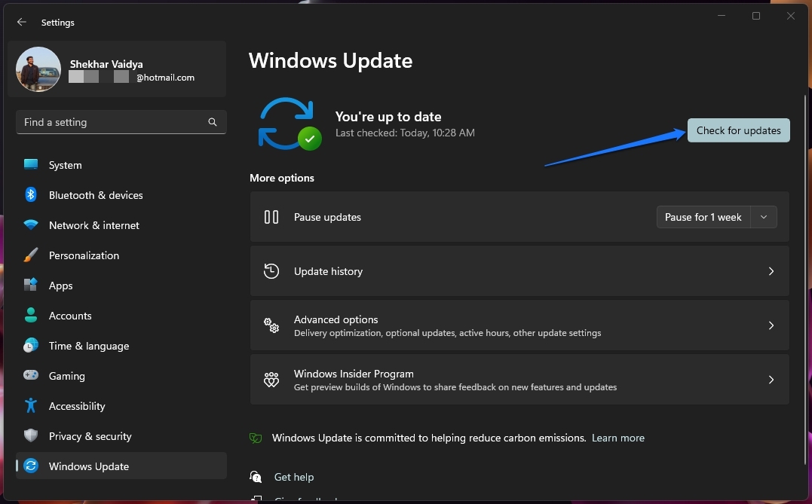This screenshot has width=812, height=504.
Task: Click the Find a setting search box
Action: pyautogui.click(x=121, y=122)
